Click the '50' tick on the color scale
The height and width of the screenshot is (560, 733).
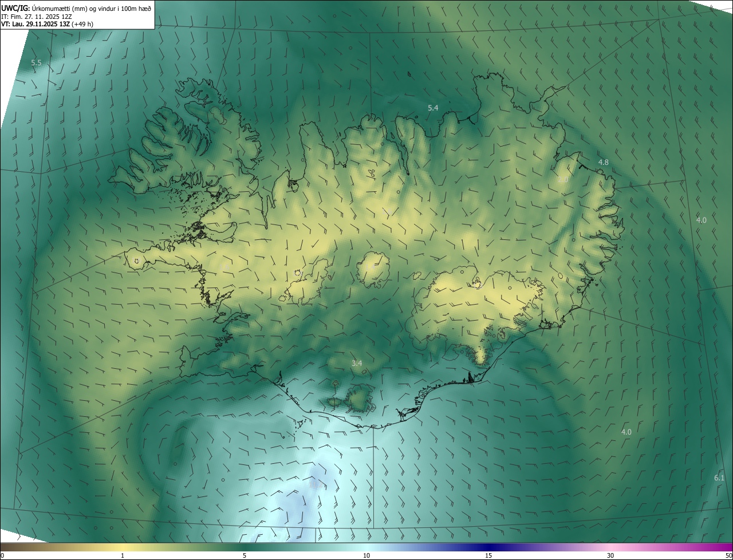click(x=728, y=555)
